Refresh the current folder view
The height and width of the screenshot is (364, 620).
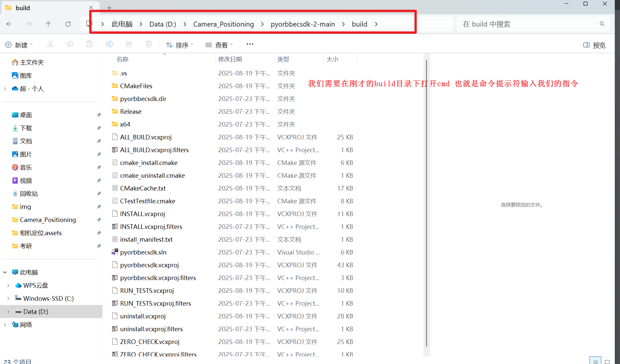(x=68, y=24)
